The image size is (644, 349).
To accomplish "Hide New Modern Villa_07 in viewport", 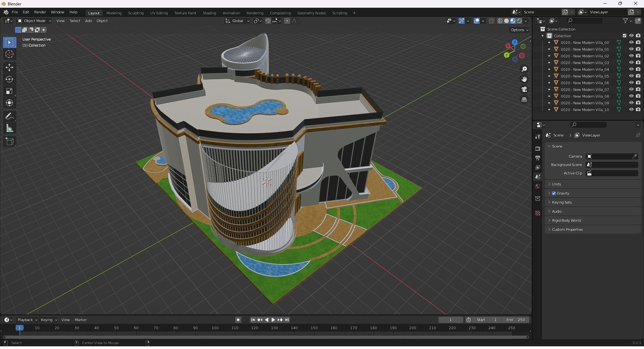I will (x=631, y=90).
